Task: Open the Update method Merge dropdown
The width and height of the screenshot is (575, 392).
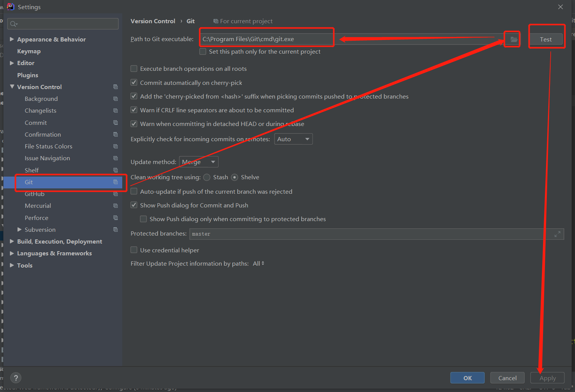Action: coord(199,162)
